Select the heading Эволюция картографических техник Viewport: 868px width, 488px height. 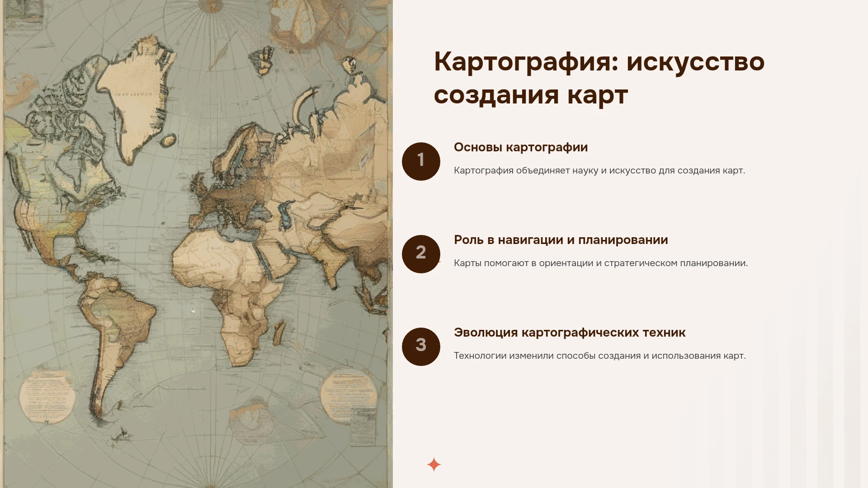point(570,333)
